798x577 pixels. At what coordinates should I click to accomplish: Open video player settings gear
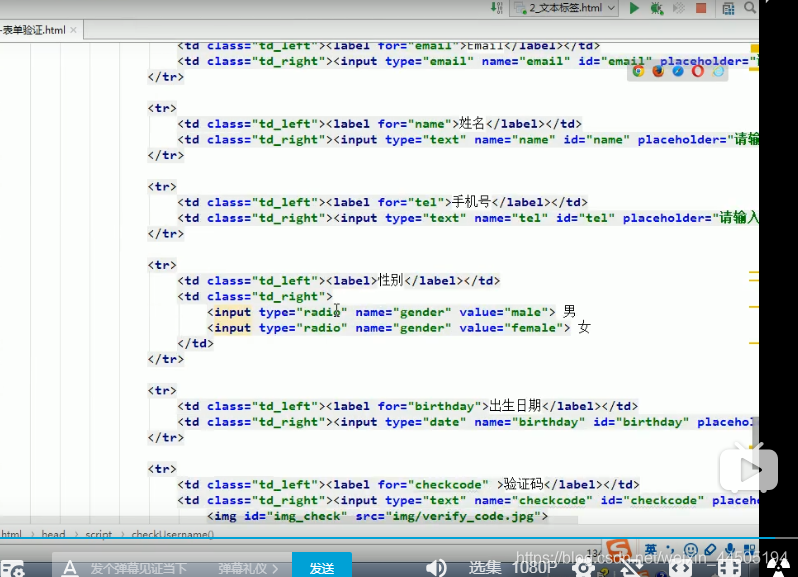(584, 568)
